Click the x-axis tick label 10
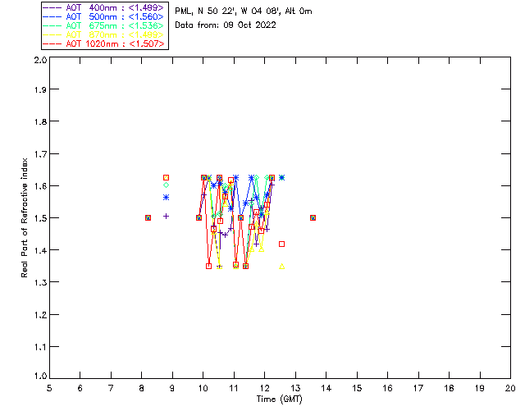The width and height of the screenshot is (525, 420). coord(203,388)
